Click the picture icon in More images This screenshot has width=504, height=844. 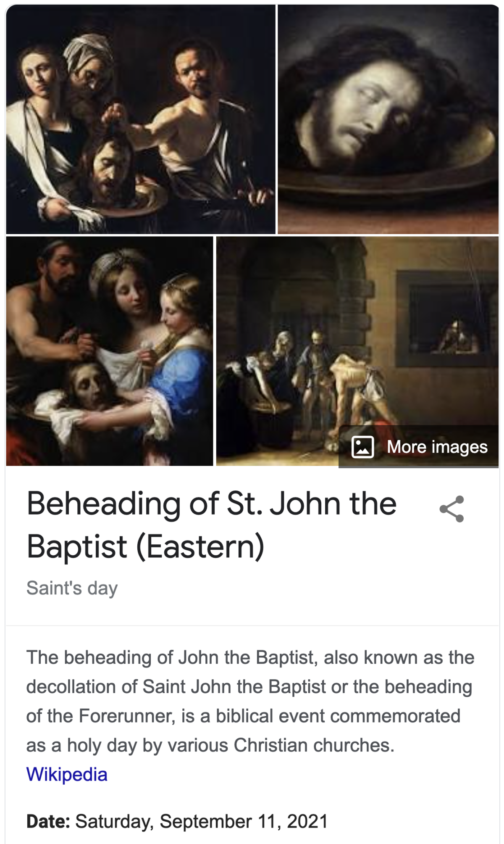pyautogui.click(x=362, y=447)
